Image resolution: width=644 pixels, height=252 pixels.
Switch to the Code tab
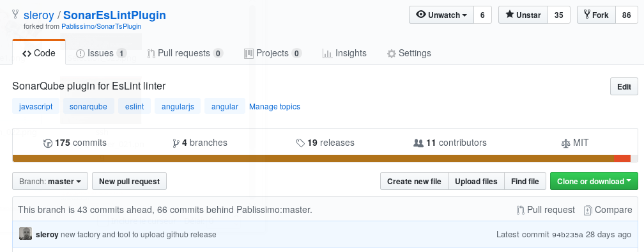pyautogui.click(x=39, y=53)
